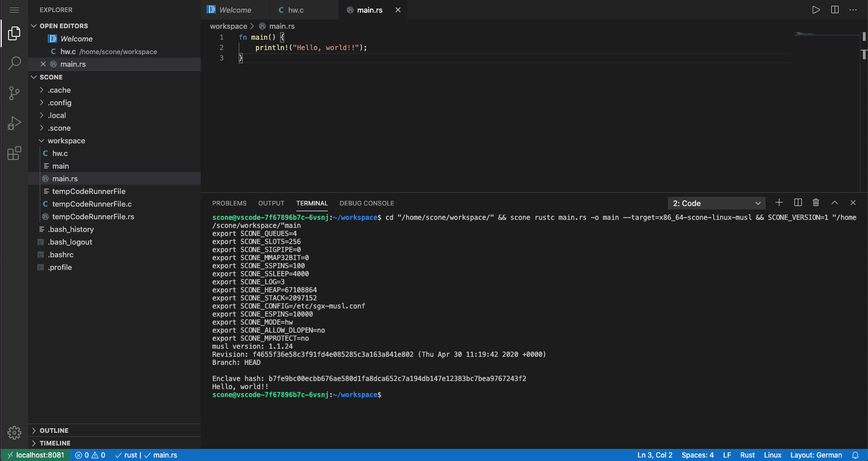Maximize the panel with the chevron
The width and height of the screenshot is (868, 461).
(834, 202)
